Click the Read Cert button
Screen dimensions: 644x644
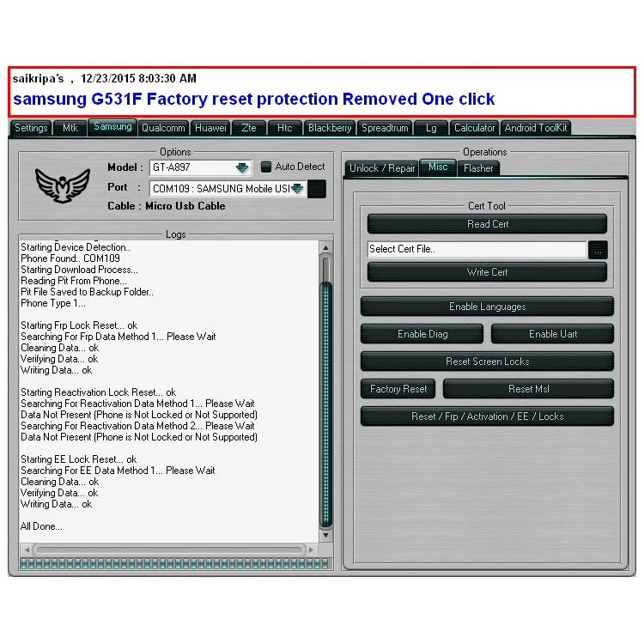[487, 224]
